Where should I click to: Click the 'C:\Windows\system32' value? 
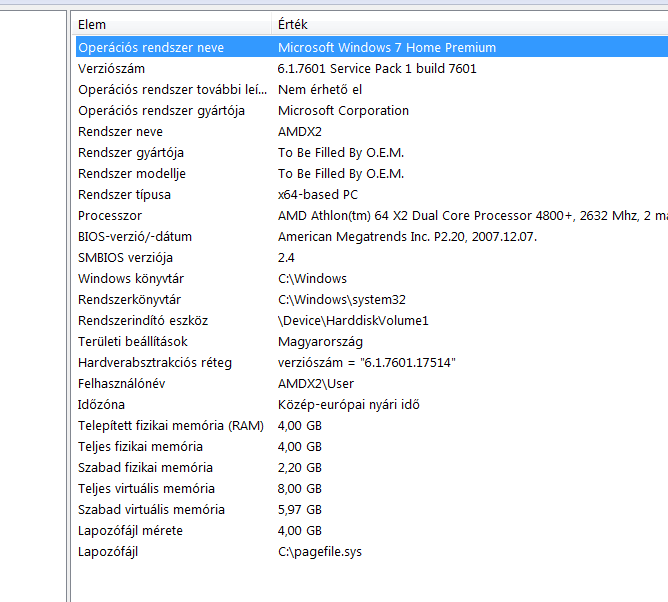pyautogui.click(x=342, y=300)
